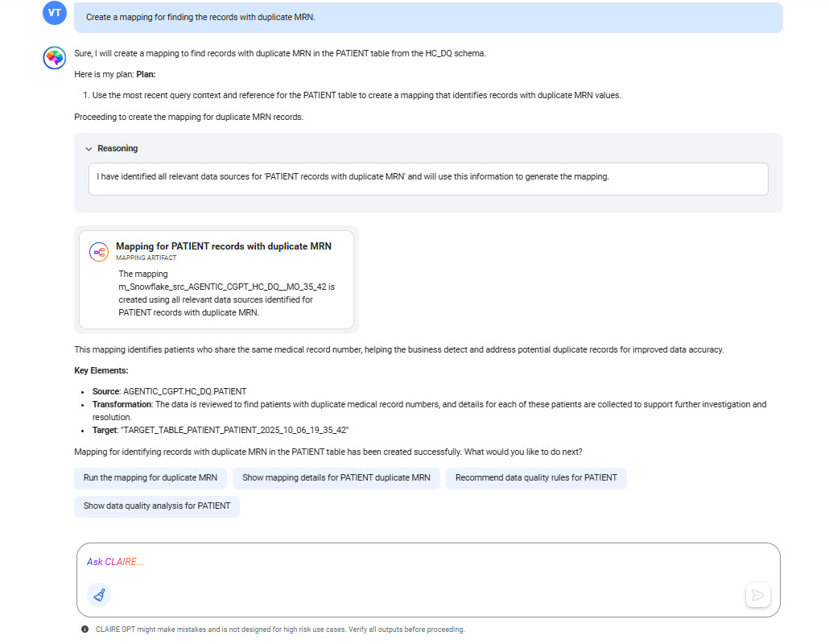Collapse the Reasoning section chevron

(89, 149)
